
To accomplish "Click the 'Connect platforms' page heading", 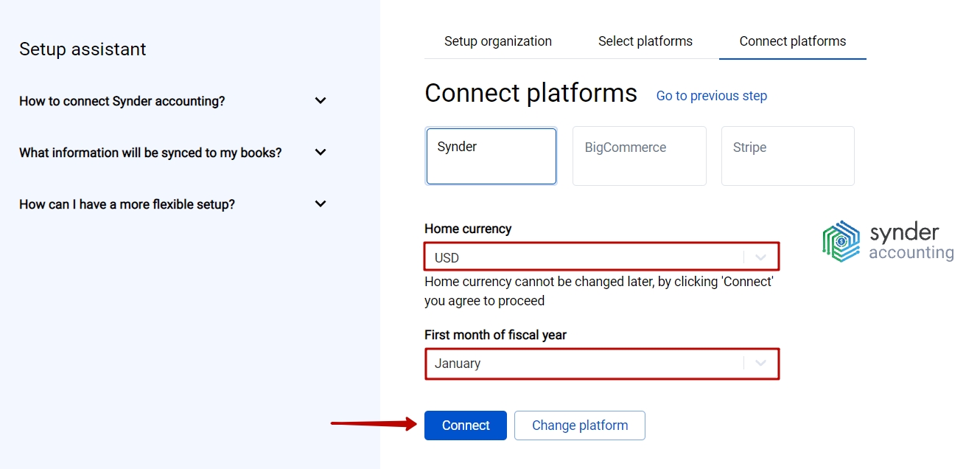I will click(x=531, y=93).
